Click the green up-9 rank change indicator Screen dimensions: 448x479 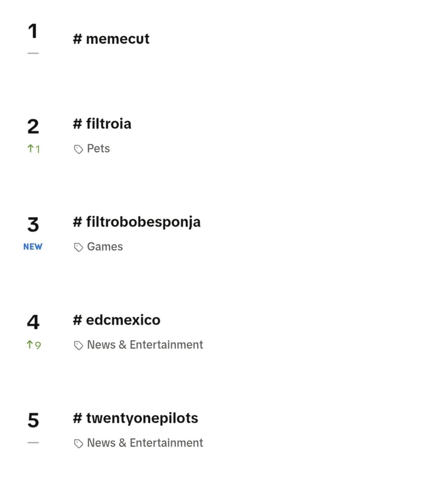[x=34, y=345]
